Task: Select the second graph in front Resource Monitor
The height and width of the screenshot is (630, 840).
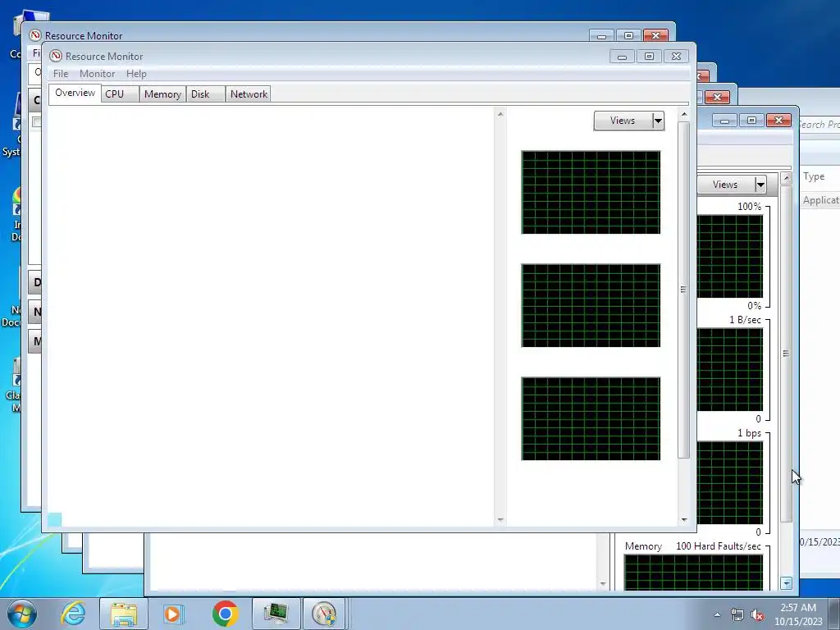Action: pos(591,305)
